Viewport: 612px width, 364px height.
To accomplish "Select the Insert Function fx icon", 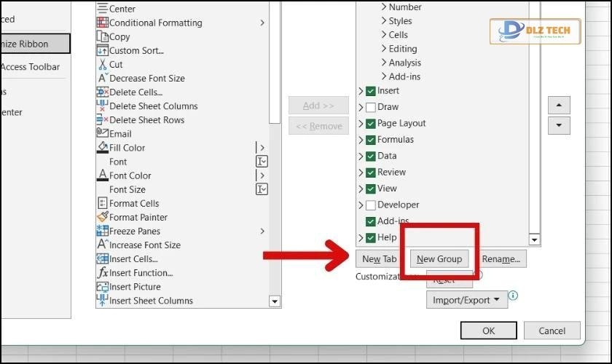I will 103,273.
